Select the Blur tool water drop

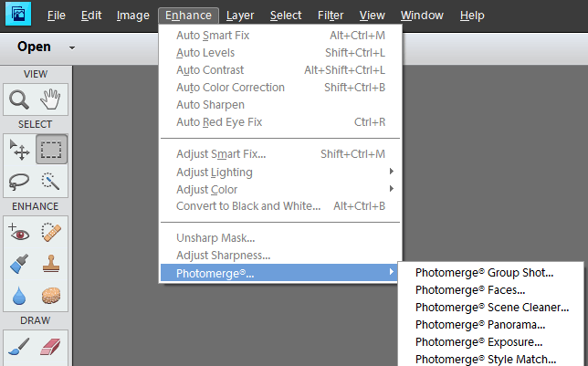coord(18,297)
